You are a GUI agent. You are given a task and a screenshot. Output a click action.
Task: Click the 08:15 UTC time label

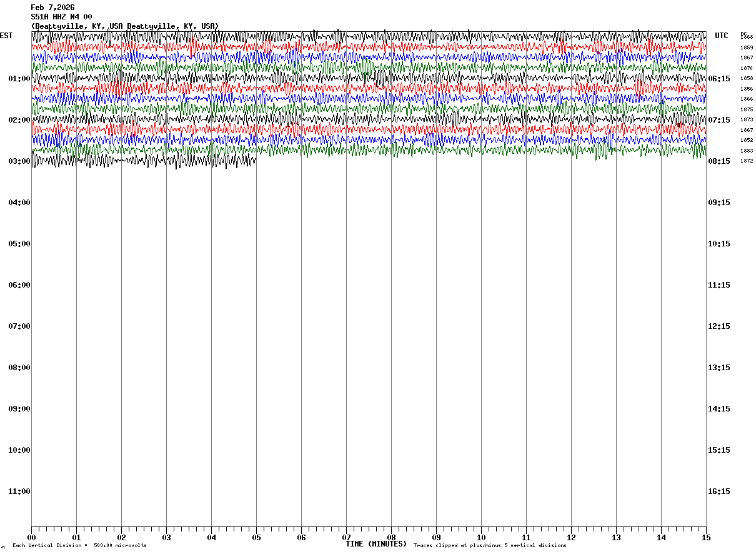point(719,161)
